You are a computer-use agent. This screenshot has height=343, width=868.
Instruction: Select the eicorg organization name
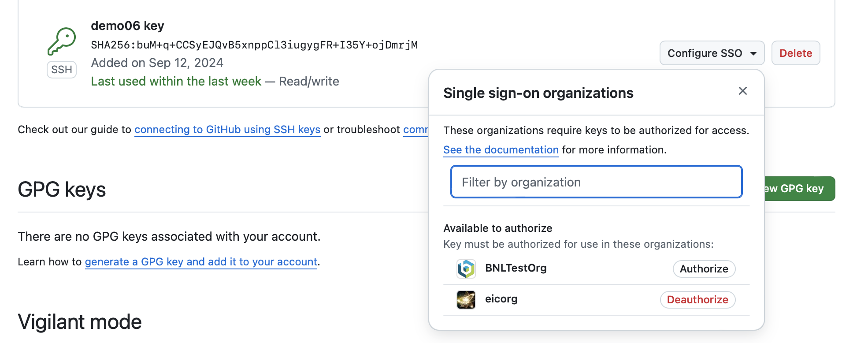(501, 299)
